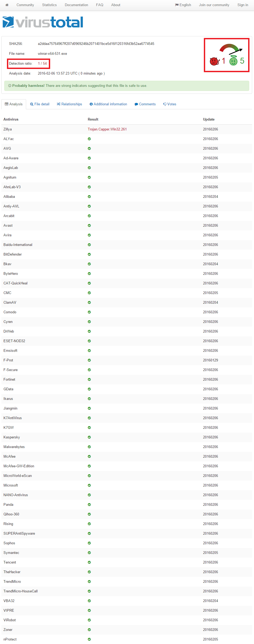Viewport: 254px width, 644px height.
Task: Click the Sign in link
Action: 243,5
